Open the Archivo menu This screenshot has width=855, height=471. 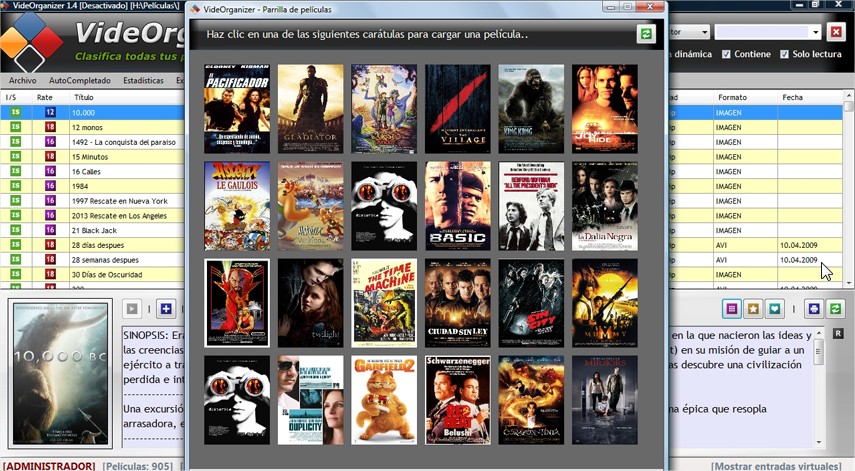22,80
